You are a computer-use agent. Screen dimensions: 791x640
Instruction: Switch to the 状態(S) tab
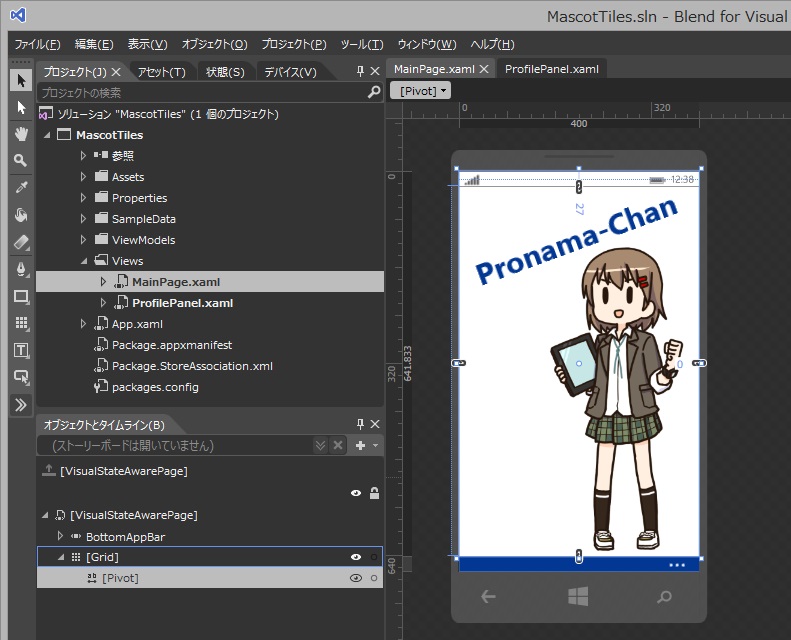[x=225, y=72]
